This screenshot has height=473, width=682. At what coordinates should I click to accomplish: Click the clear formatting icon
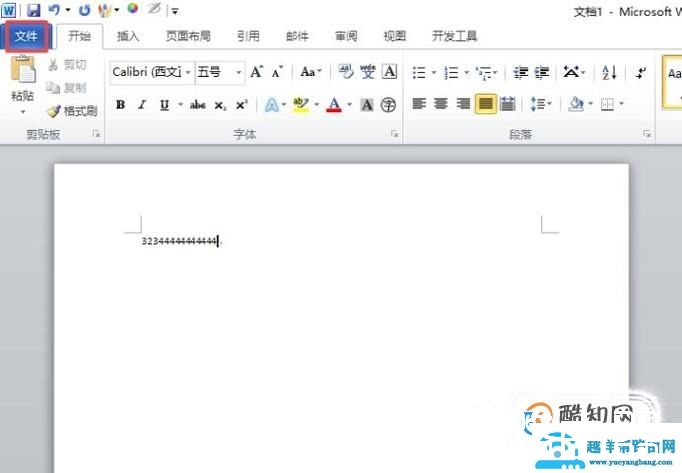[x=346, y=72]
